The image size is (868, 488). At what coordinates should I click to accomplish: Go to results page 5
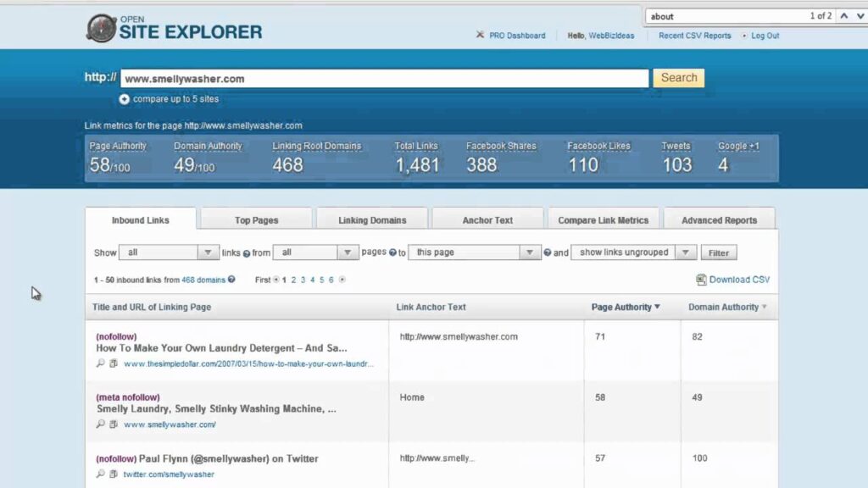[x=321, y=280]
